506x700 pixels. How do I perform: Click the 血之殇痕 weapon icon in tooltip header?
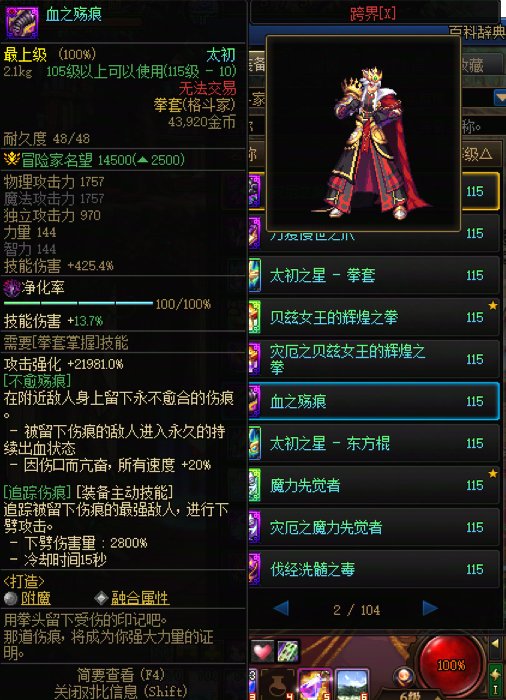tap(21, 21)
